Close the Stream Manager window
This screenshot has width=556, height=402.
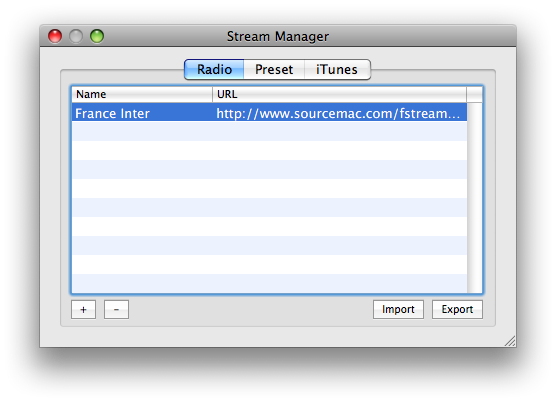(55, 36)
